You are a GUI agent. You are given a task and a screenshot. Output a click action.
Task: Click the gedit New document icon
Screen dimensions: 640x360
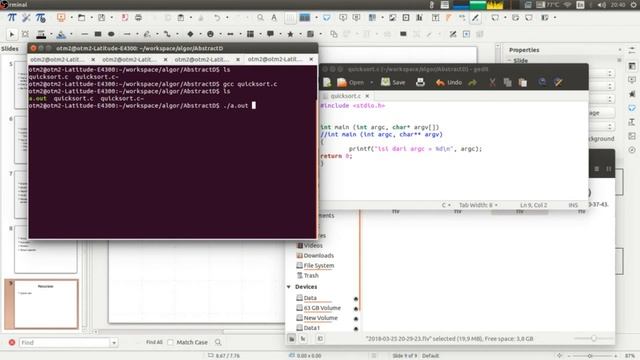(327, 82)
